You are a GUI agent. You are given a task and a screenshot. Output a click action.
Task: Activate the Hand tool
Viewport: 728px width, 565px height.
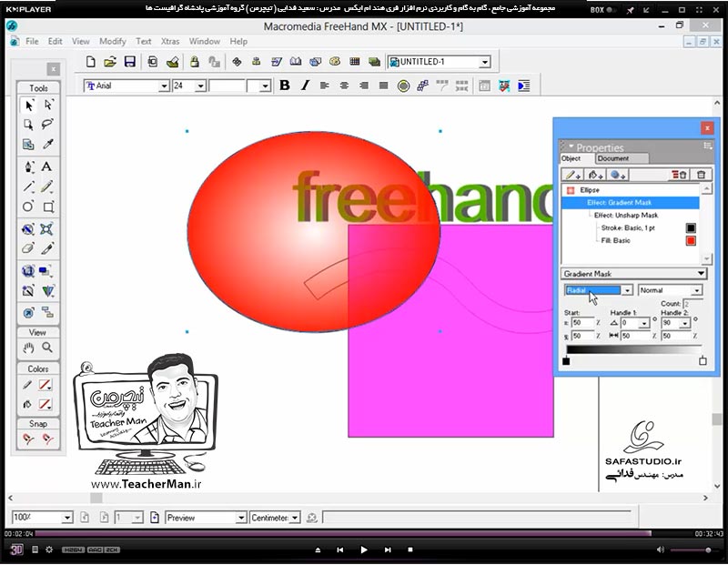pos(28,348)
